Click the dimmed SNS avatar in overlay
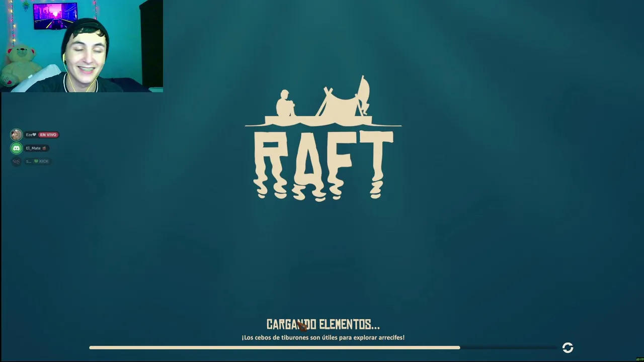The height and width of the screenshot is (362, 644). click(17, 161)
